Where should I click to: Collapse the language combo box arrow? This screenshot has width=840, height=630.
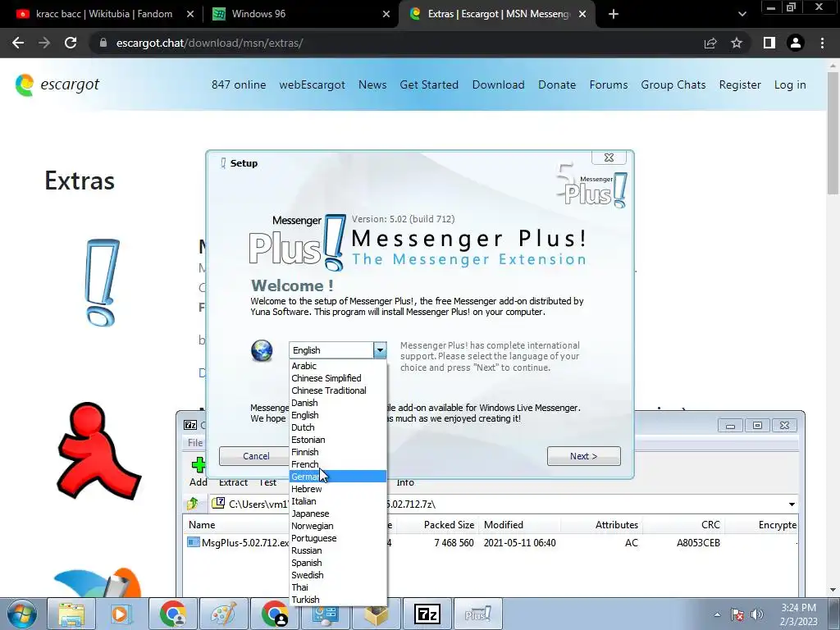pyautogui.click(x=380, y=350)
